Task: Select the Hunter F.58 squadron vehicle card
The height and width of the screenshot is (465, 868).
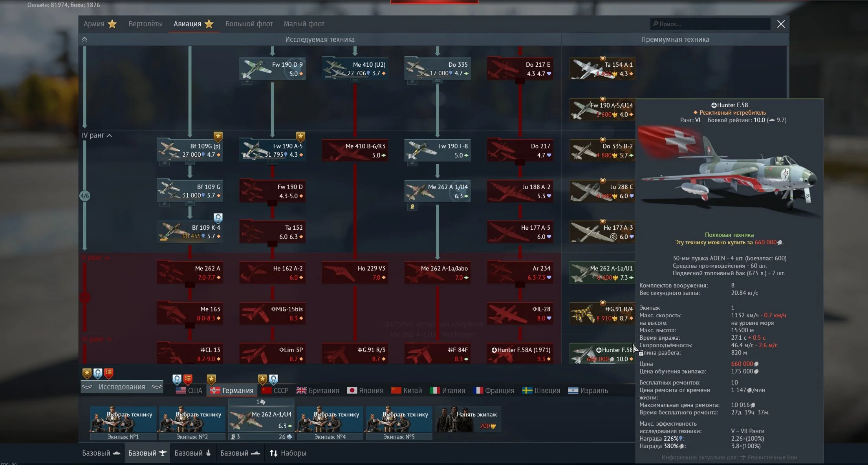Action: (x=602, y=354)
